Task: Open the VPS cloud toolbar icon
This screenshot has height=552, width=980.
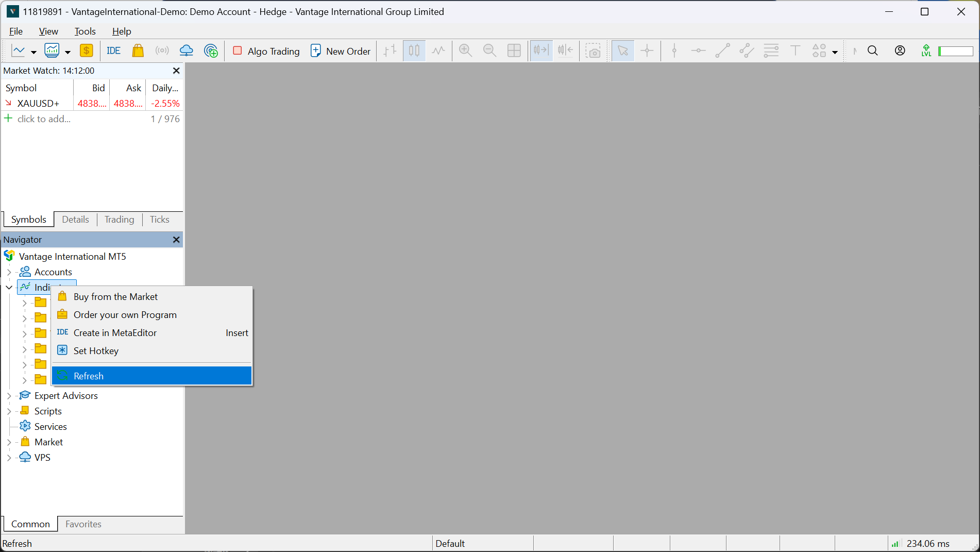Action: coord(186,51)
